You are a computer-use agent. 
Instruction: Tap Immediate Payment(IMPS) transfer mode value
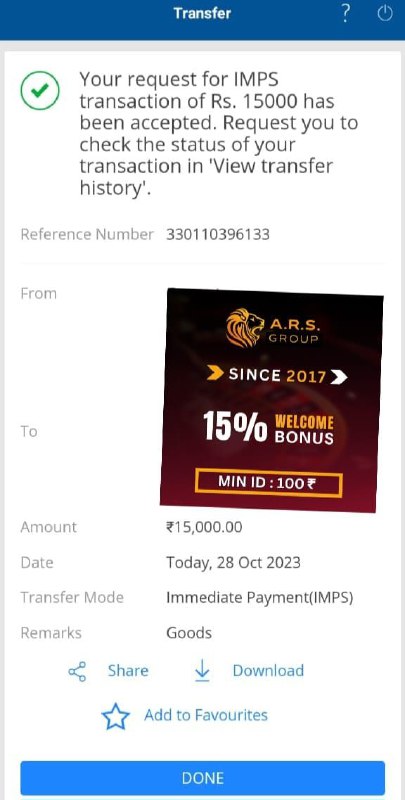(260, 597)
